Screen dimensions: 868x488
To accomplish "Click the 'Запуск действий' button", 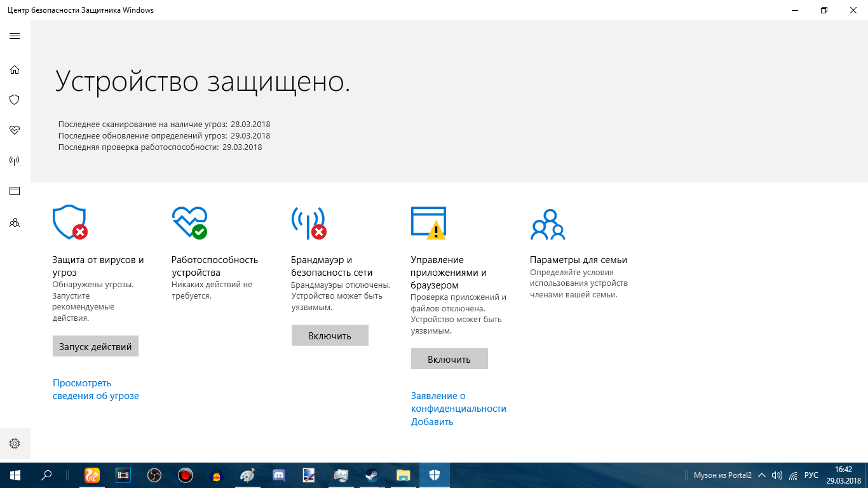I will (x=95, y=346).
